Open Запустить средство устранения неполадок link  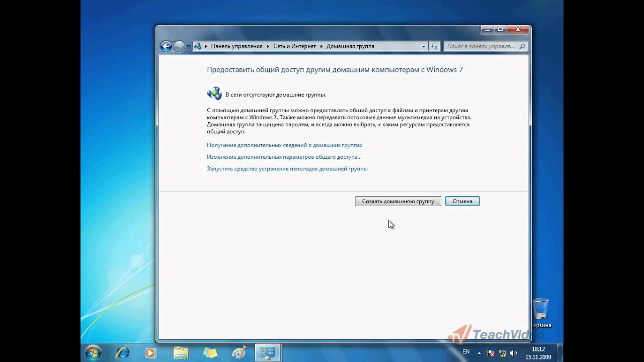[287, 169]
